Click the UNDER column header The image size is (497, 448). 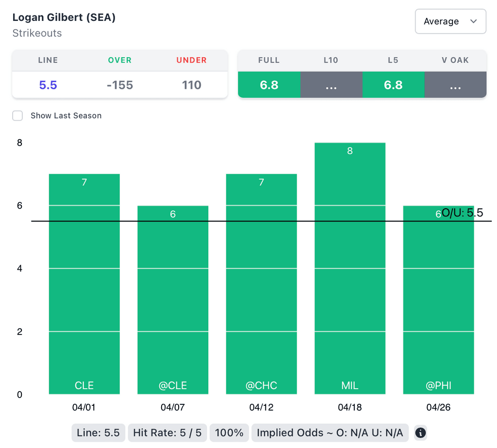click(x=191, y=60)
